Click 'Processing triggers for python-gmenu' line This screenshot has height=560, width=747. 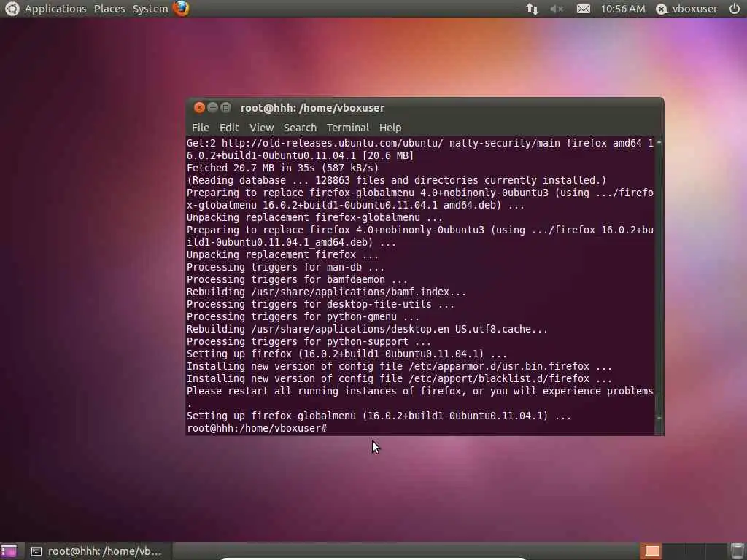(303, 316)
